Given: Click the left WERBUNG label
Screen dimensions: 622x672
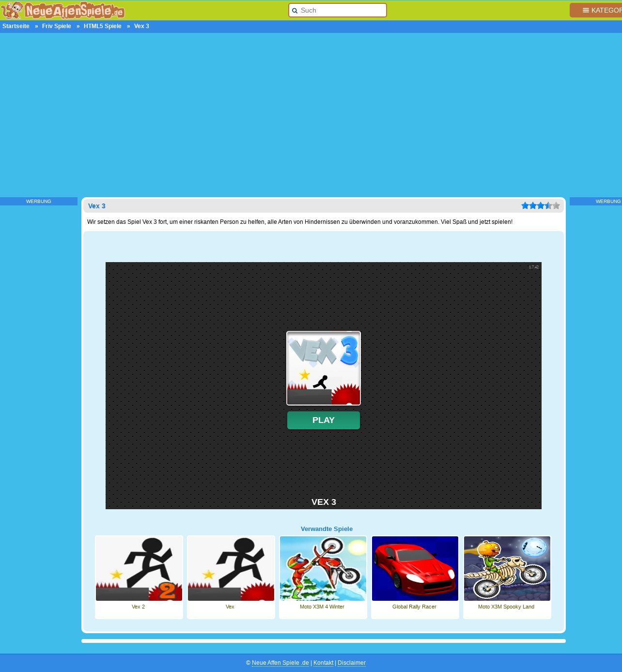Looking at the screenshot, I should pyautogui.click(x=39, y=201).
